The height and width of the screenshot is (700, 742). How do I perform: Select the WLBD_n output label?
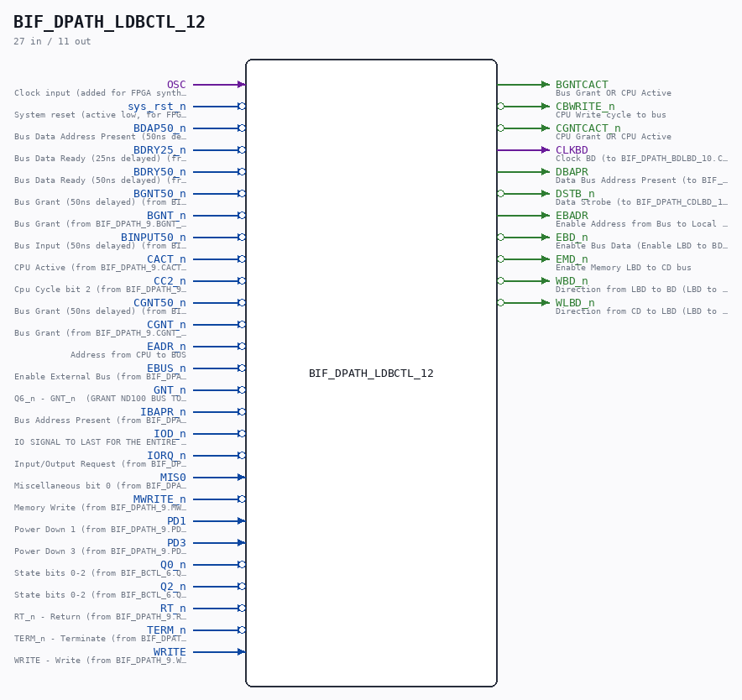click(x=576, y=302)
